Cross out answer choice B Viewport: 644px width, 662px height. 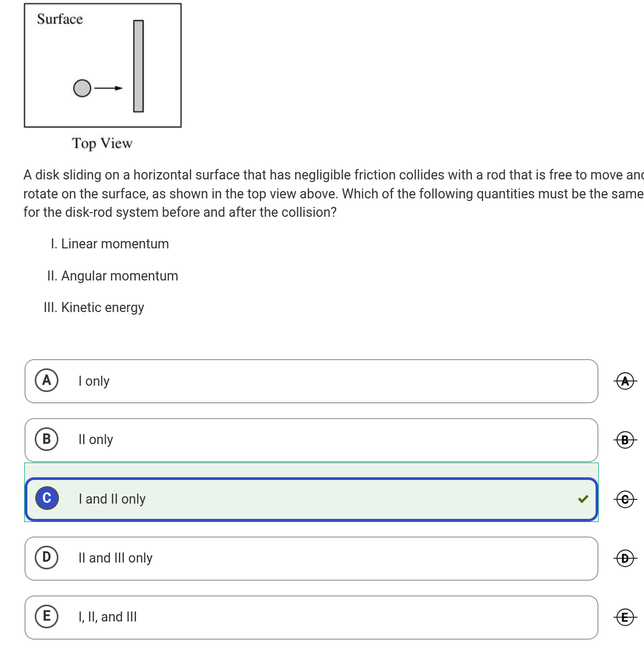point(625,439)
